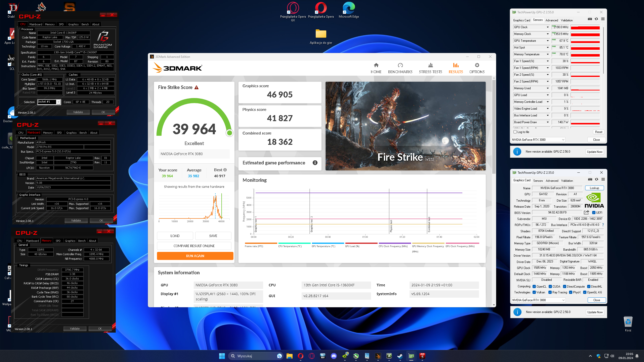Image resolution: width=644 pixels, height=362 pixels.
Task: Refresh sensors in top GPU-Z window
Action: 596,19
